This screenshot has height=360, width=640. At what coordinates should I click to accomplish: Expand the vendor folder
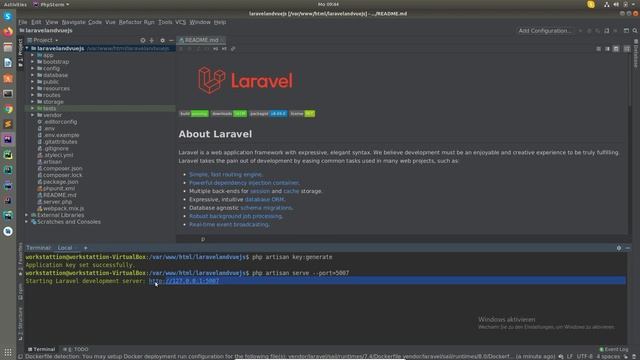(x=33, y=115)
